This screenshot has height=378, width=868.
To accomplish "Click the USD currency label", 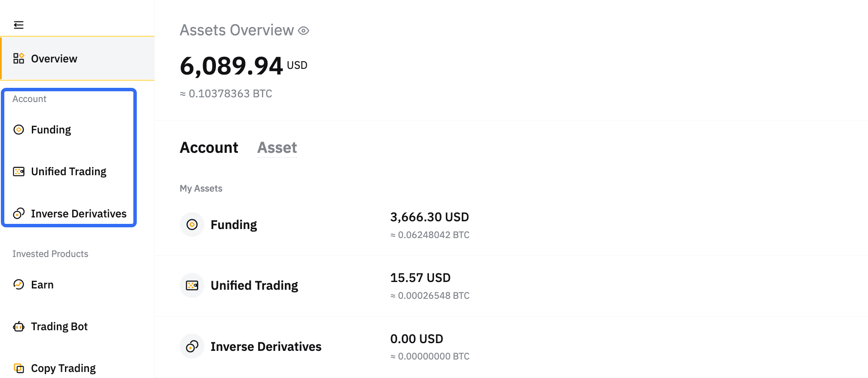I will coord(297,65).
